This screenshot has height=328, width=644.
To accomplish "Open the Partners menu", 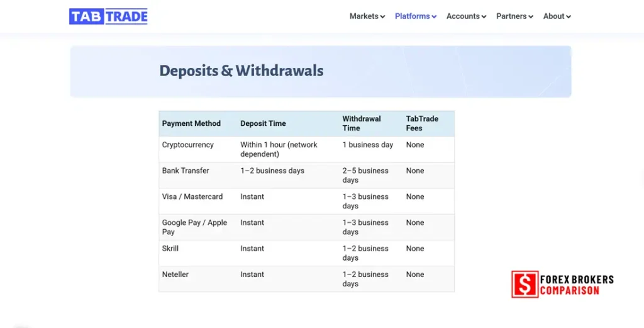I will click(x=514, y=16).
